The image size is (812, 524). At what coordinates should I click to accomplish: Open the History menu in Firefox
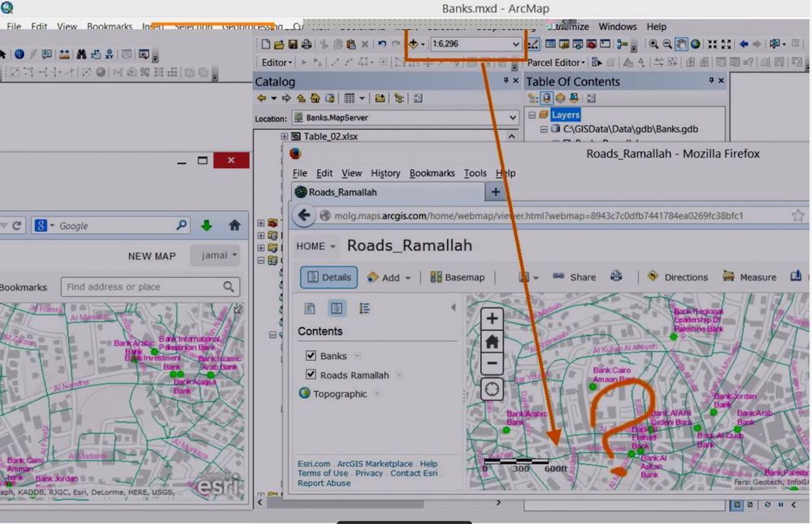point(385,173)
